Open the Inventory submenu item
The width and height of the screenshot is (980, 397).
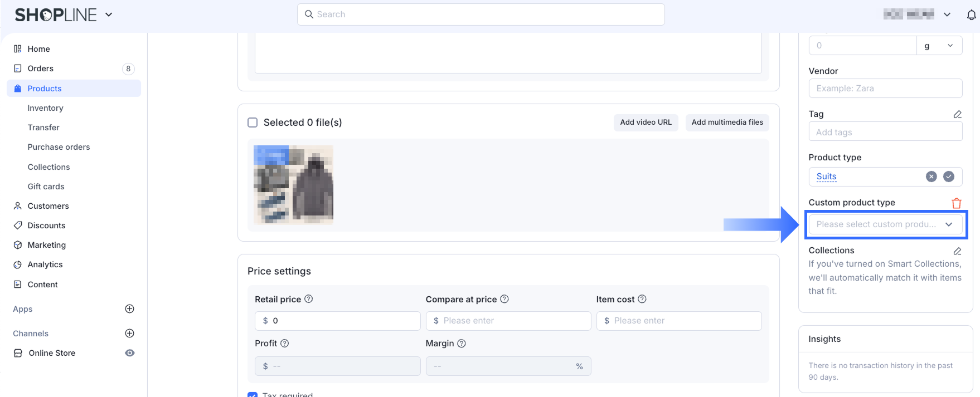coord(46,108)
